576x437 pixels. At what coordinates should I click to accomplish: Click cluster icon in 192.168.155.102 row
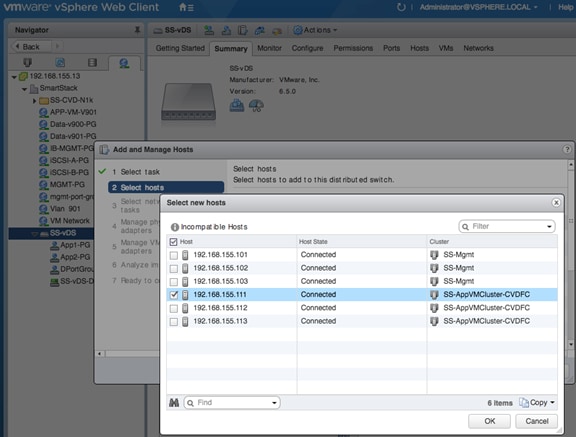pyautogui.click(x=434, y=268)
